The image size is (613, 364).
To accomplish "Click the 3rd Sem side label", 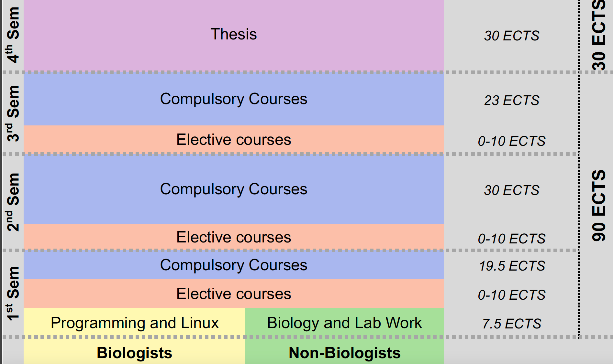I will click(x=13, y=113).
